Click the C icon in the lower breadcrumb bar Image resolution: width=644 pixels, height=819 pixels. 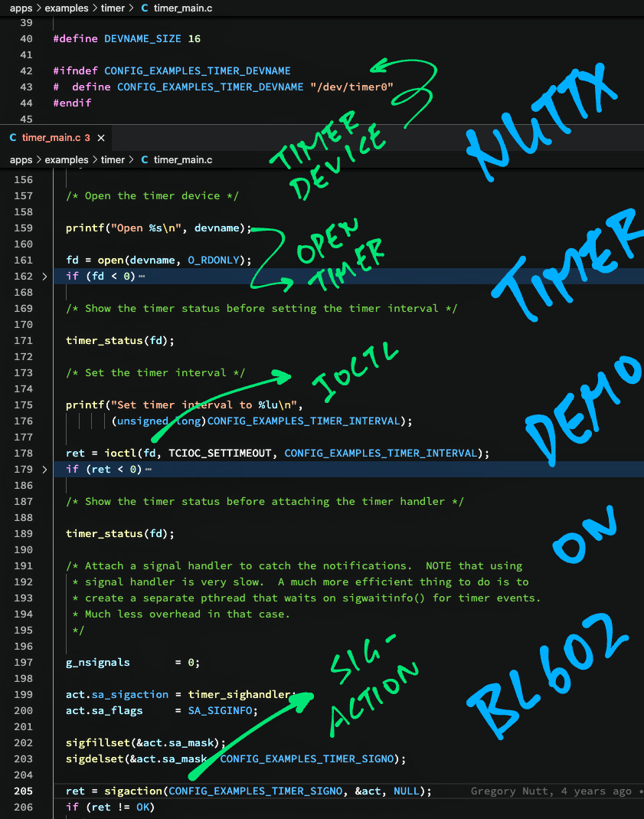pos(145,159)
